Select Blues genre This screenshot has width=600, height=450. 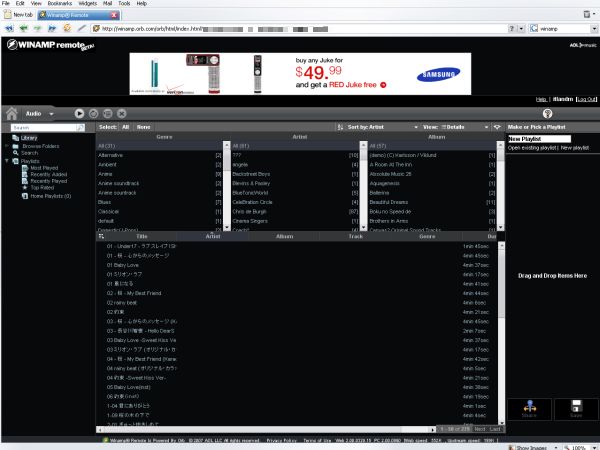[x=160, y=202]
